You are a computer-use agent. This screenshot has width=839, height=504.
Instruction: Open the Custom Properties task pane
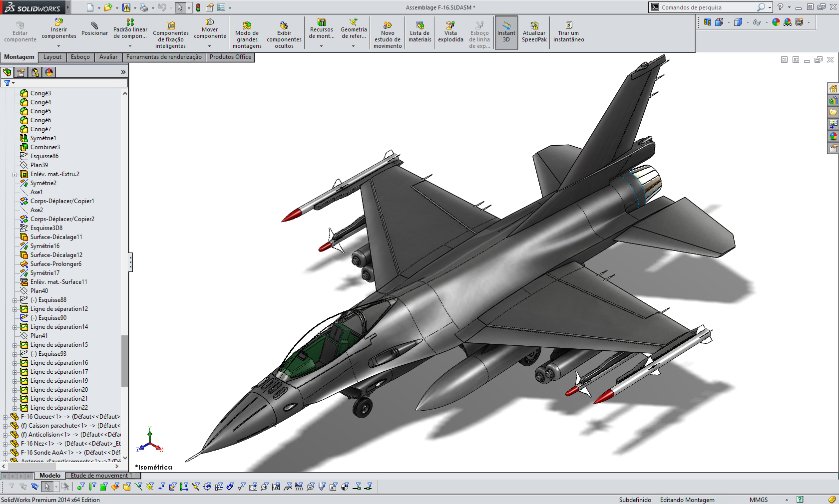(833, 148)
